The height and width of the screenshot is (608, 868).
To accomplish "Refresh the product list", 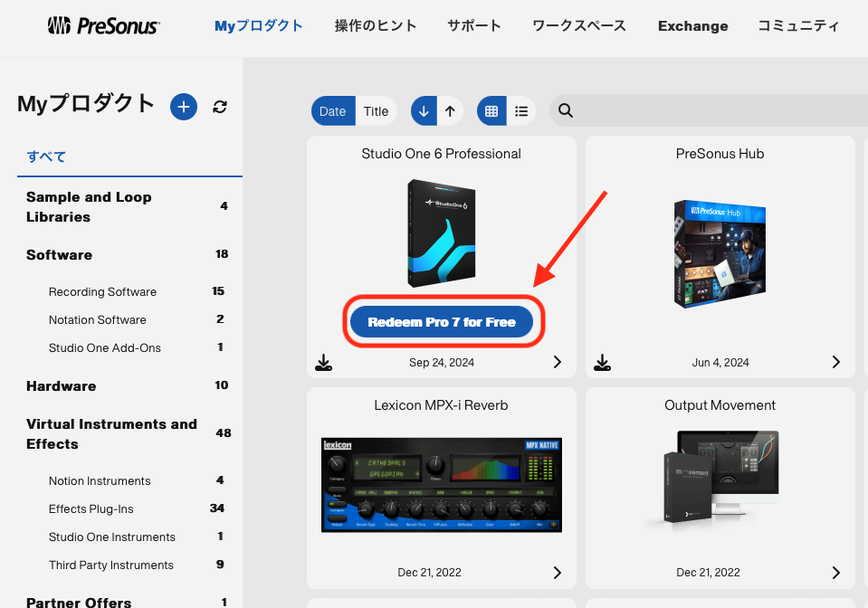I will (x=220, y=107).
